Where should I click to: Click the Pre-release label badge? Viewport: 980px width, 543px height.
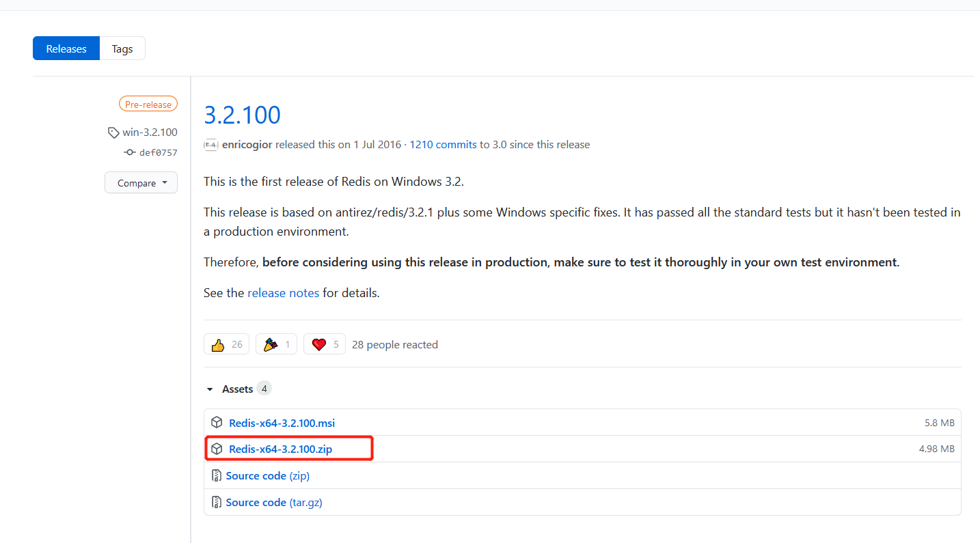pyautogui.click(x=148, y=105)
